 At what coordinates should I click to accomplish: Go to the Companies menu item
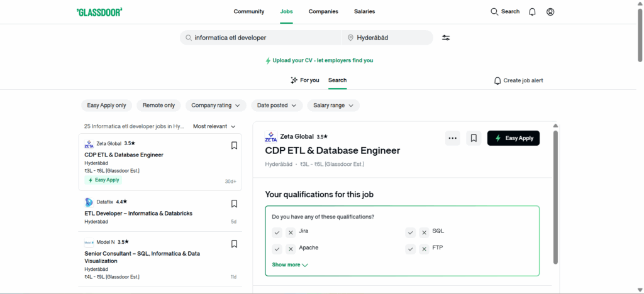tap(323, 12)
